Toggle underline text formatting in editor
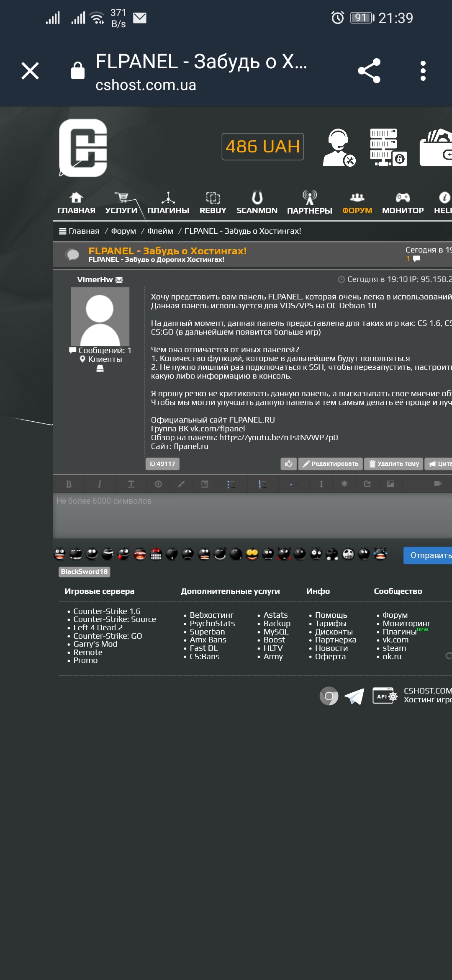The height and width of the screenshot is (980, 452). (131, 484)
